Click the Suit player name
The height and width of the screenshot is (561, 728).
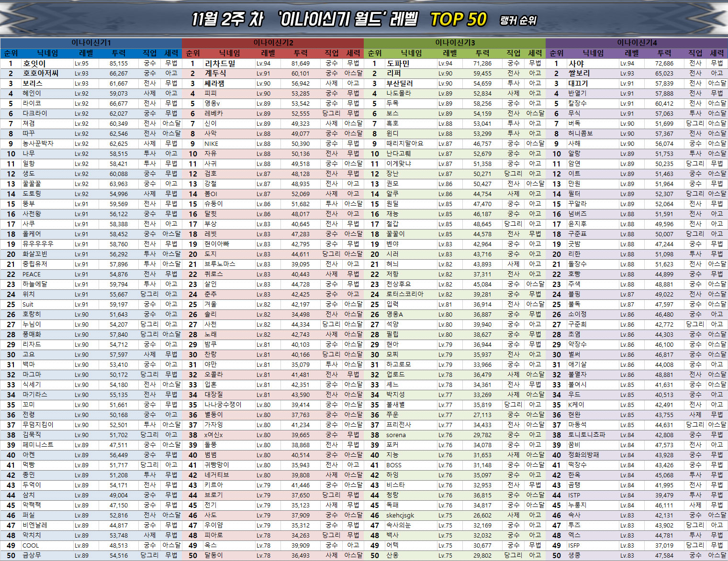click(28, 304)
